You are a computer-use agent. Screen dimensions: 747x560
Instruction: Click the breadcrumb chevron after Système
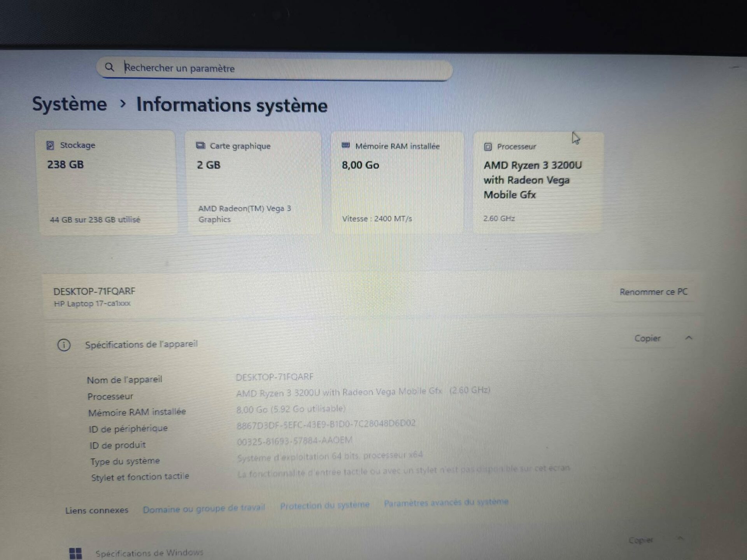click(x=123, y=104)
